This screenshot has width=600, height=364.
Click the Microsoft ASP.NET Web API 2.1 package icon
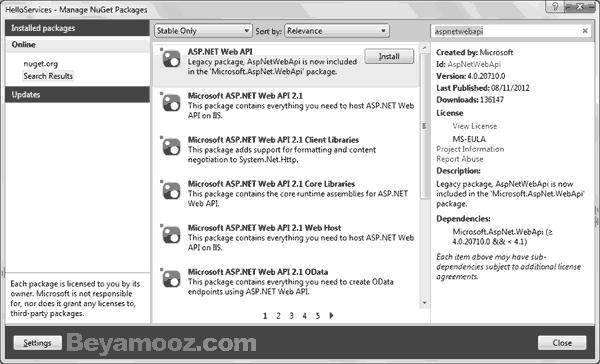point(171,103)
